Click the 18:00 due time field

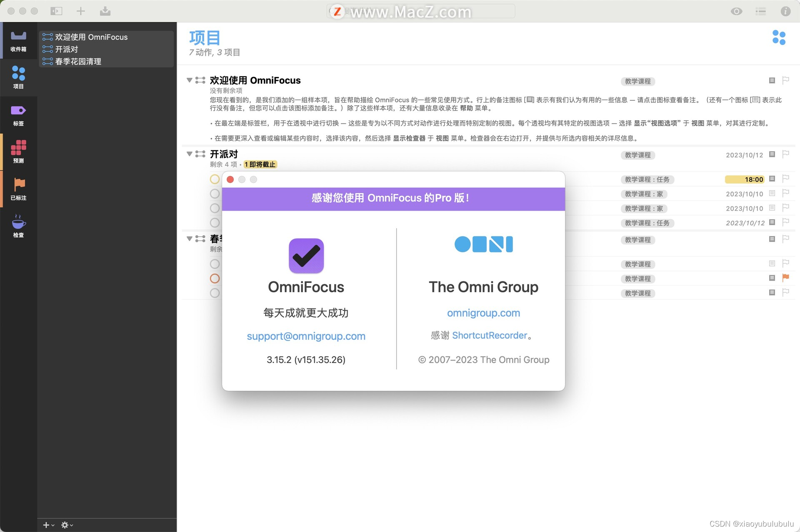pos(745,179)
